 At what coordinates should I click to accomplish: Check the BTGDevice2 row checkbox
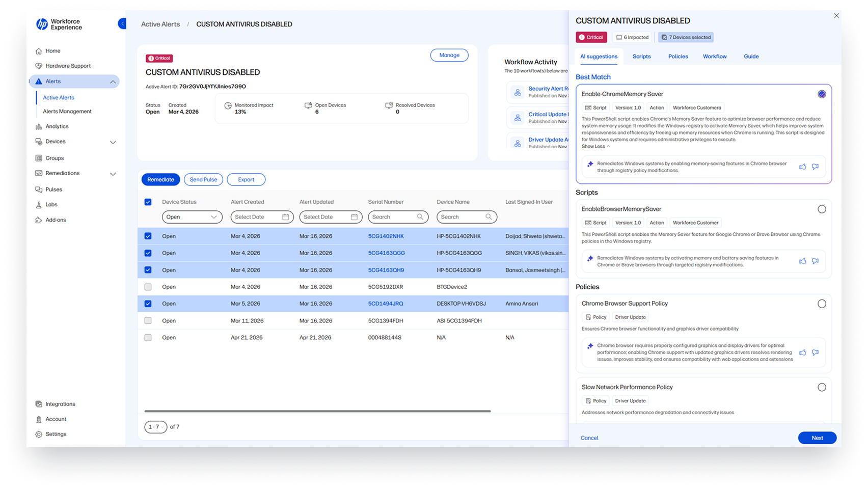pos(148,287)
